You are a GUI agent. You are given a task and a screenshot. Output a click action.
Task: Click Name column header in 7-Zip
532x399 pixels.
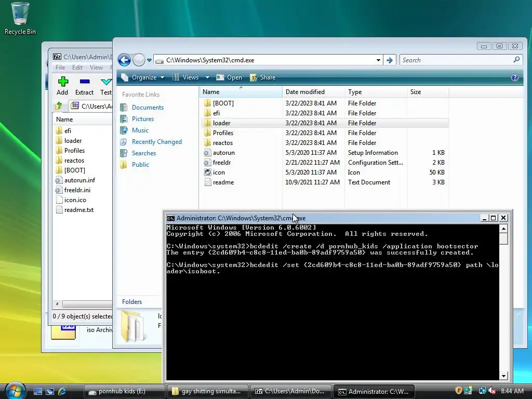click(x=83, y=119)
